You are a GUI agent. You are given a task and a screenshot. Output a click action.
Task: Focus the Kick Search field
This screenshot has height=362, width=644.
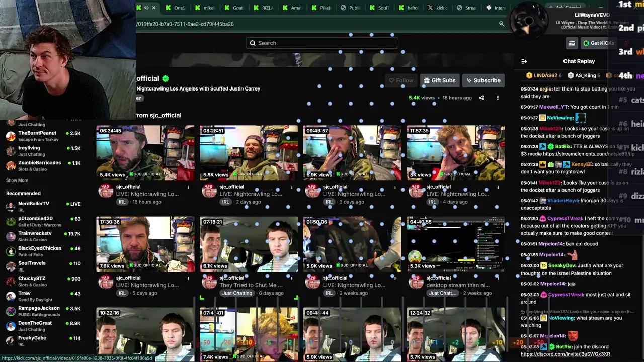[322, 43]
